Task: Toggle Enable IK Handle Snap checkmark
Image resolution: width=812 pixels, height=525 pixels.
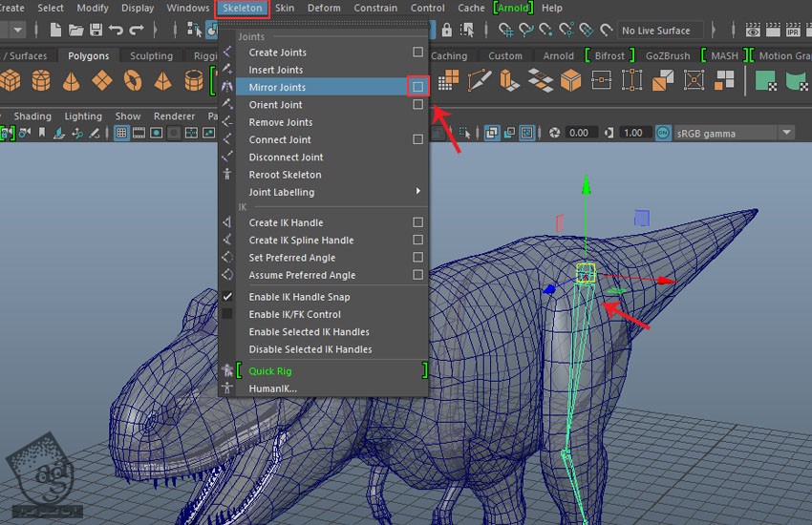Action: tap(227, 297)
